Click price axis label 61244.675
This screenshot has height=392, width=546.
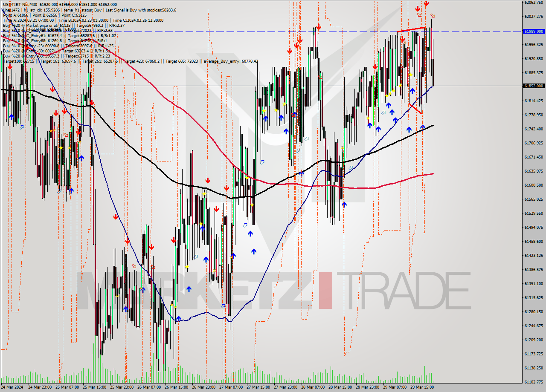[x=534, y=326]
